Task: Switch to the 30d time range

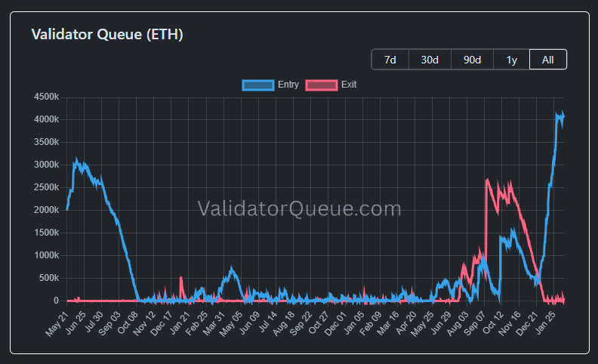Action: click(x=430, y=60)
